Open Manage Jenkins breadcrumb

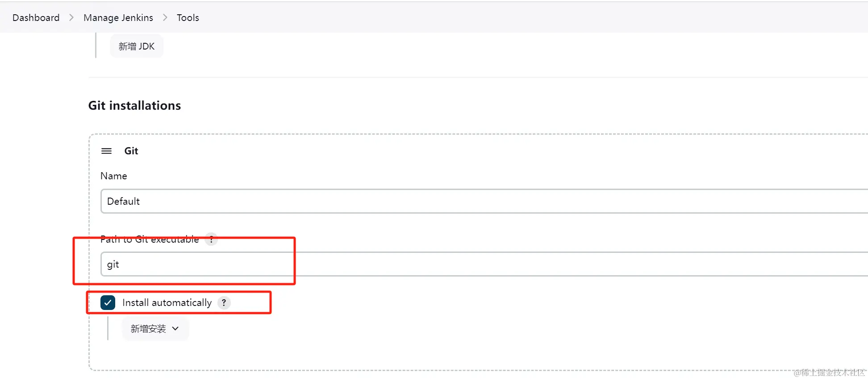pos(118,17)
